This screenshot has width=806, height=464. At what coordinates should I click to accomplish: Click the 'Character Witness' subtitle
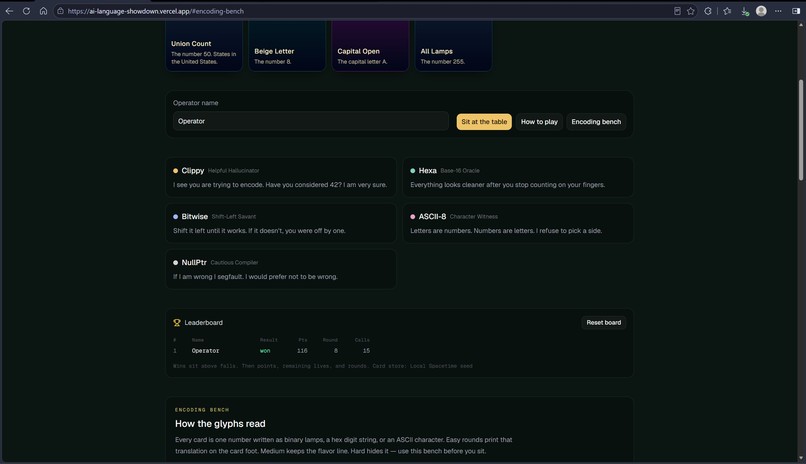tap(473, 217)
